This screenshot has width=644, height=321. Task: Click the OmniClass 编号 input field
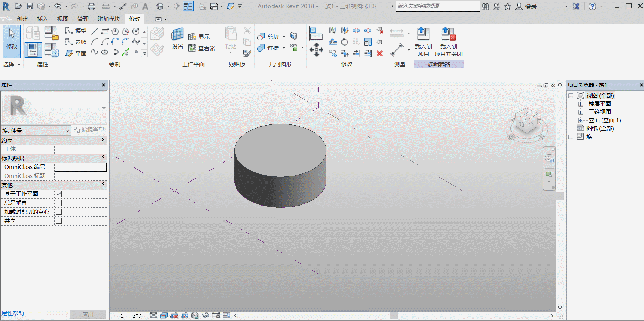(x=80, y=167)
